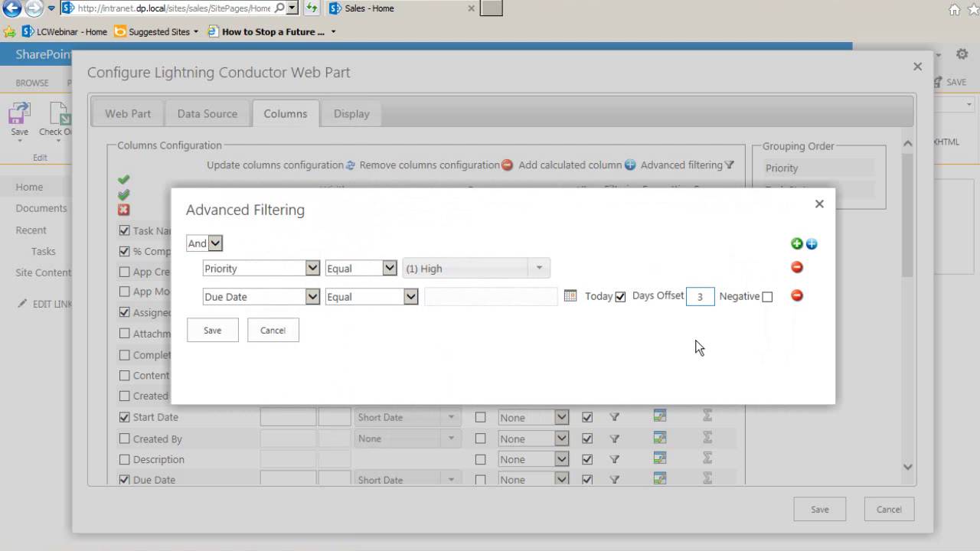Click the sigma icon in Created By row
The width and height of the screenshot is (980, 551).
pos(707,438)
